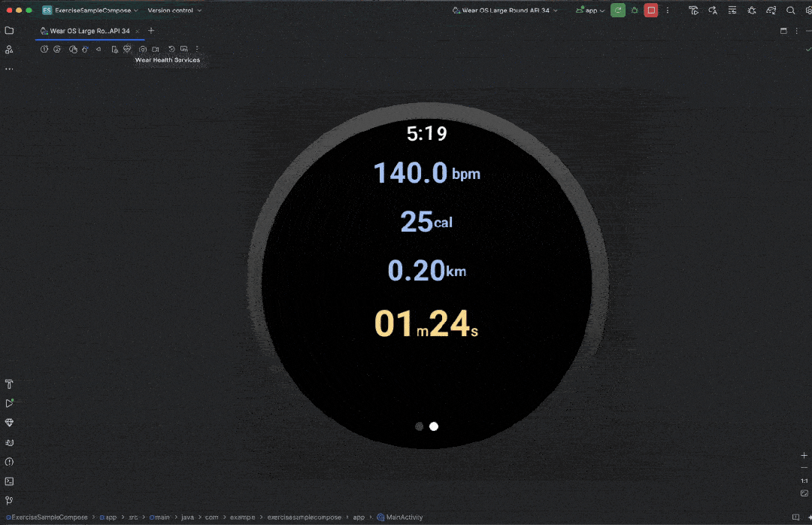Open the app run configuration dropdown

591,11
